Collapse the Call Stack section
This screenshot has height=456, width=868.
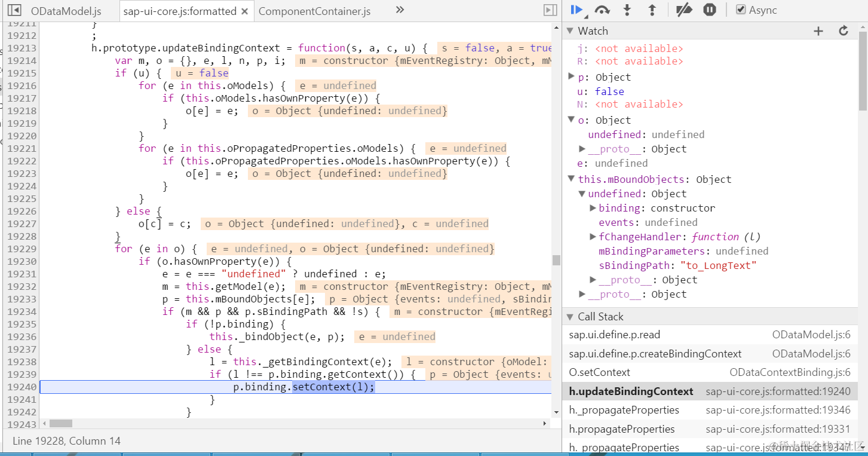[569, 317]
